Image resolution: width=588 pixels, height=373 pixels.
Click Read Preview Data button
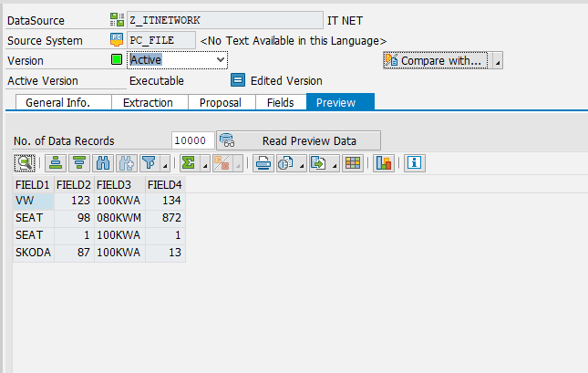click(298, 140)
